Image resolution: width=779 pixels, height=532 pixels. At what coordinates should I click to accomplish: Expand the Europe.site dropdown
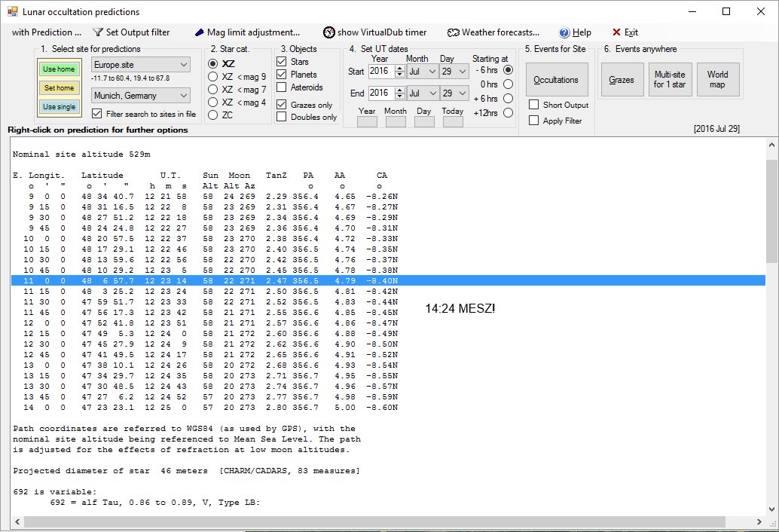click(x=184, y=65)
